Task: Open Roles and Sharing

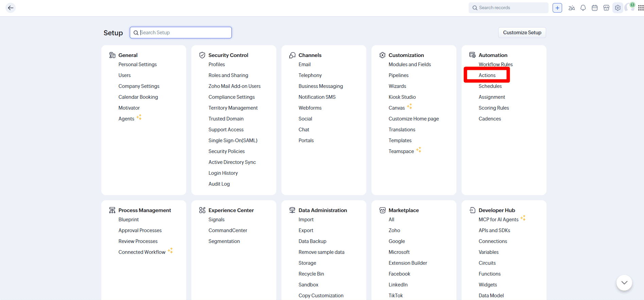Action: [x=228, y=75]
